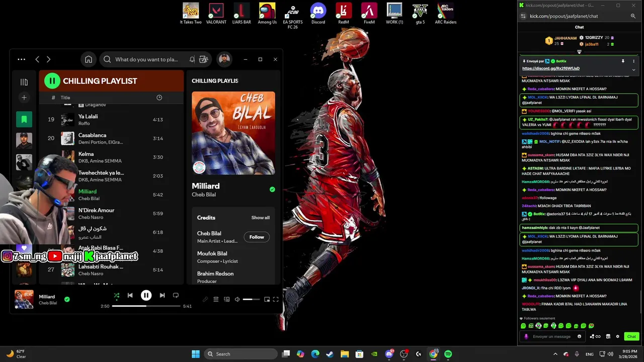Image resolution: width=644 pixels, height=362 pixels.
Task: Open the Spotify miniplayer
Action: (267, 300)
